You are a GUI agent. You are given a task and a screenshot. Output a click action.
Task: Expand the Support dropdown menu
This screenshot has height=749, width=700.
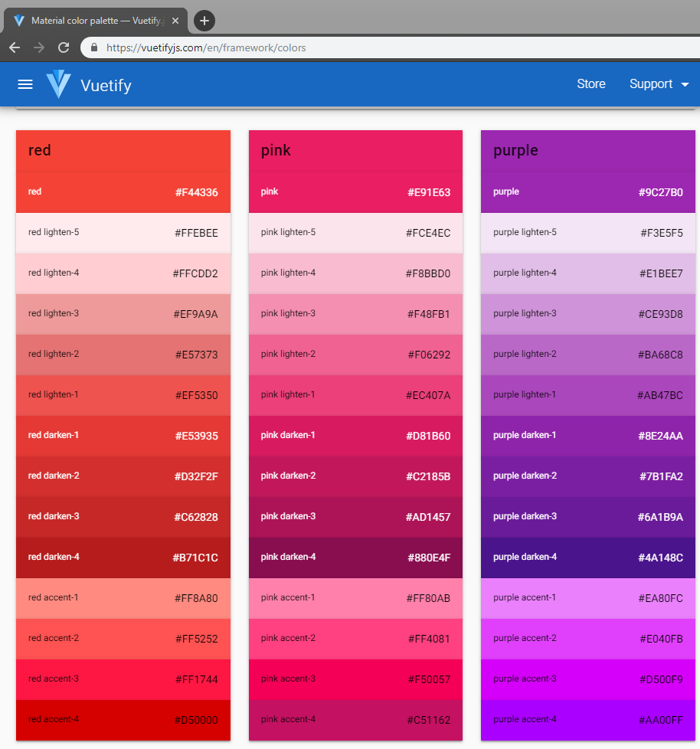tap(659, 84)
